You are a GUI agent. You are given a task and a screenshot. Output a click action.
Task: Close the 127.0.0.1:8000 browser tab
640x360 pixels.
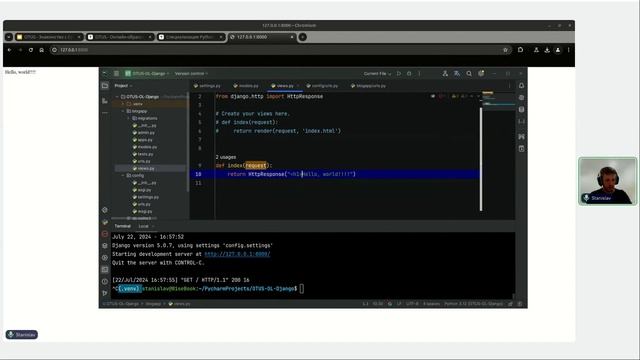click(x=292, y=37)
